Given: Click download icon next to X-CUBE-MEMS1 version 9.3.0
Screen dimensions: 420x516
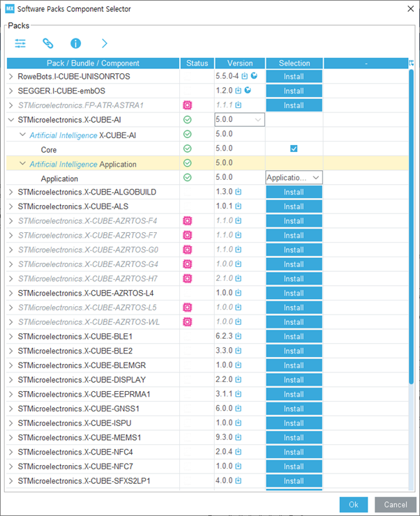Looking at the screenshot, I should coord(239,437).
